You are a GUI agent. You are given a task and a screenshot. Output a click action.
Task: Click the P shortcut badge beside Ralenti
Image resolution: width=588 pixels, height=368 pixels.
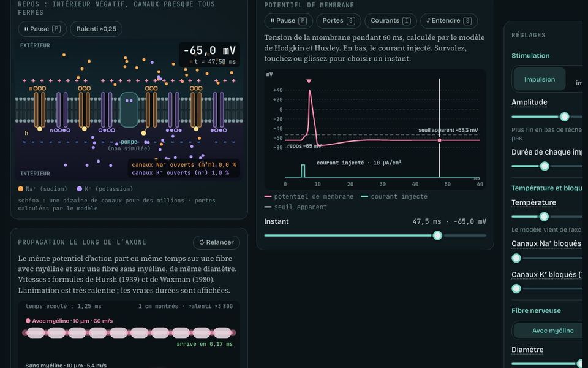(56, 29)
